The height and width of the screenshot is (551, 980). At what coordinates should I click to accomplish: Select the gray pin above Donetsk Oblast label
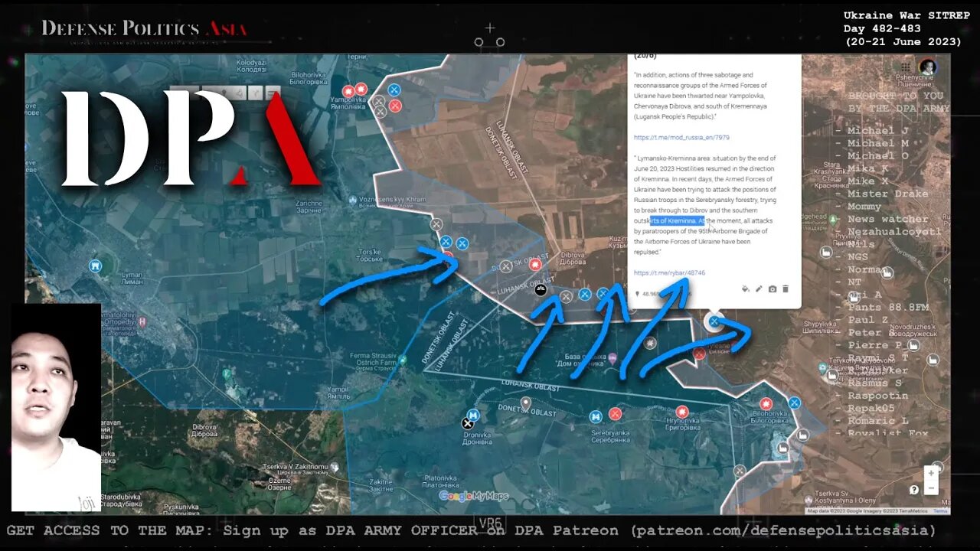(526, 403)
